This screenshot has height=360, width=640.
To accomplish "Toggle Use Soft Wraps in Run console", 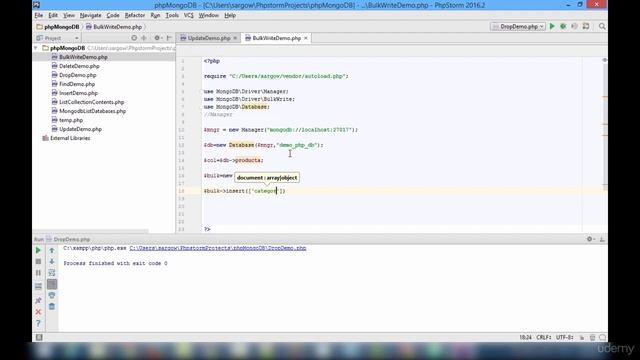I will pyautogui.click(x=52, y=273).
